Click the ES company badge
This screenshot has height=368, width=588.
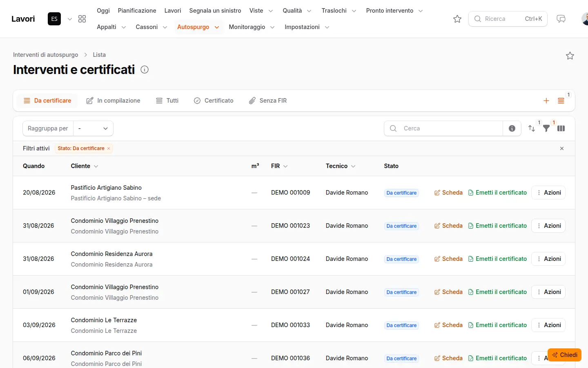[x=54, y=19]
